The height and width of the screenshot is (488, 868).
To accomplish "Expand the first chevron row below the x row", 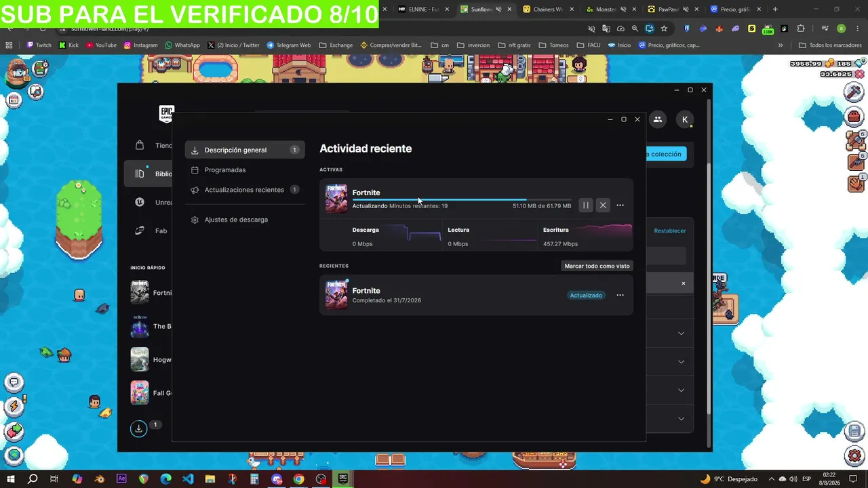I will pyautogui.click(x=681, y=333).
